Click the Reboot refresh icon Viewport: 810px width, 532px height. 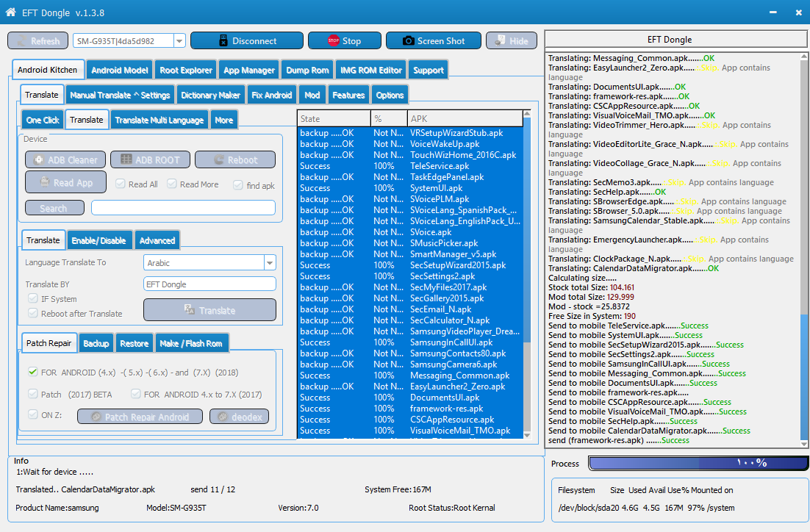click(218, 159)
